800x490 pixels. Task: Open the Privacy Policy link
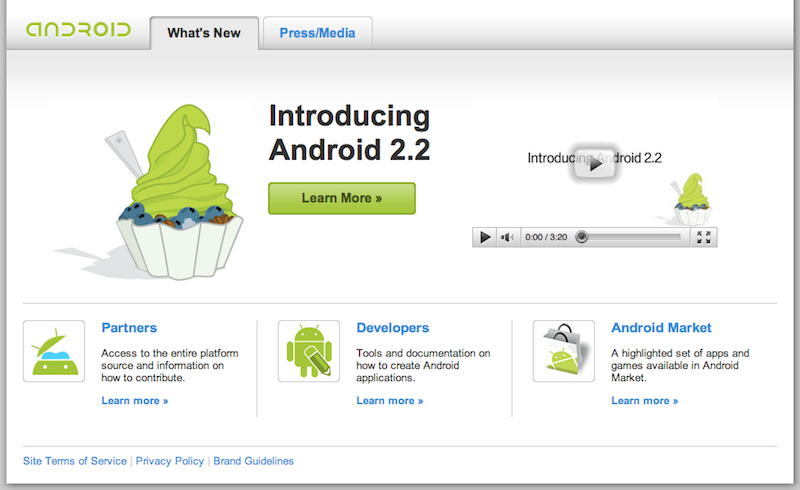pos(170,461)
